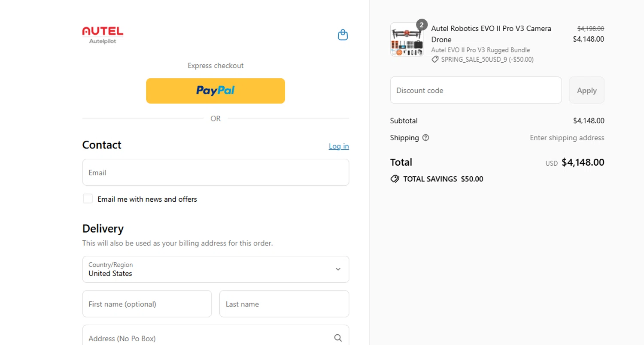The height and width of the screenshot is (345, 644).
Task: Click the Subtotal label
Action: pos(404,121)
